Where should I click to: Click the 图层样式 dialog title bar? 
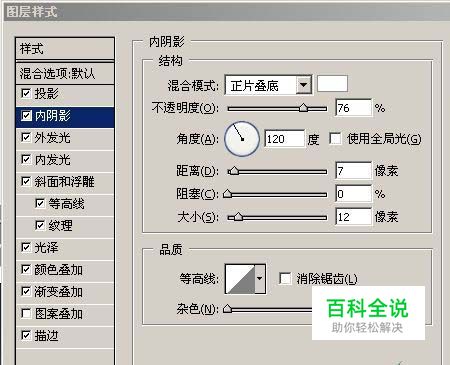point(227,12)
